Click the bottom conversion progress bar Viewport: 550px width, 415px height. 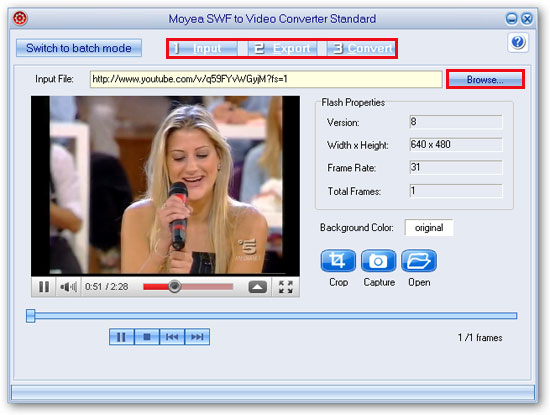tap(273, 392)
